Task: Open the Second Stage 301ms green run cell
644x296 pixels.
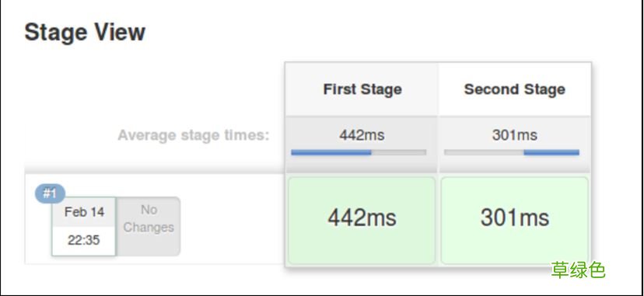Action: click(x=514, y=221)
